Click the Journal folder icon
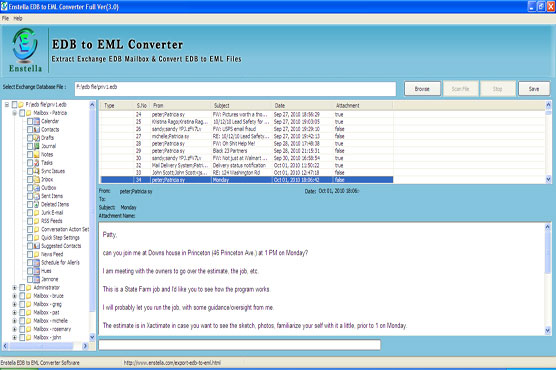This screenshot has height=370, width=556. tap(37, 146)
